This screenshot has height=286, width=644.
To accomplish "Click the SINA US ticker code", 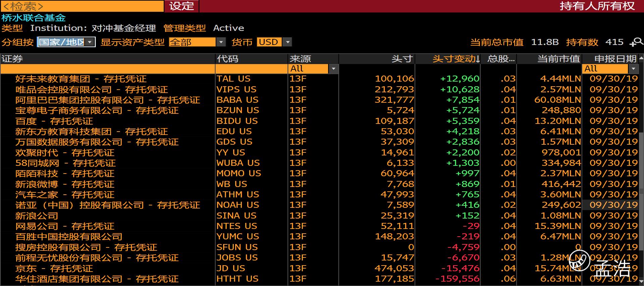I will [236, 216].
